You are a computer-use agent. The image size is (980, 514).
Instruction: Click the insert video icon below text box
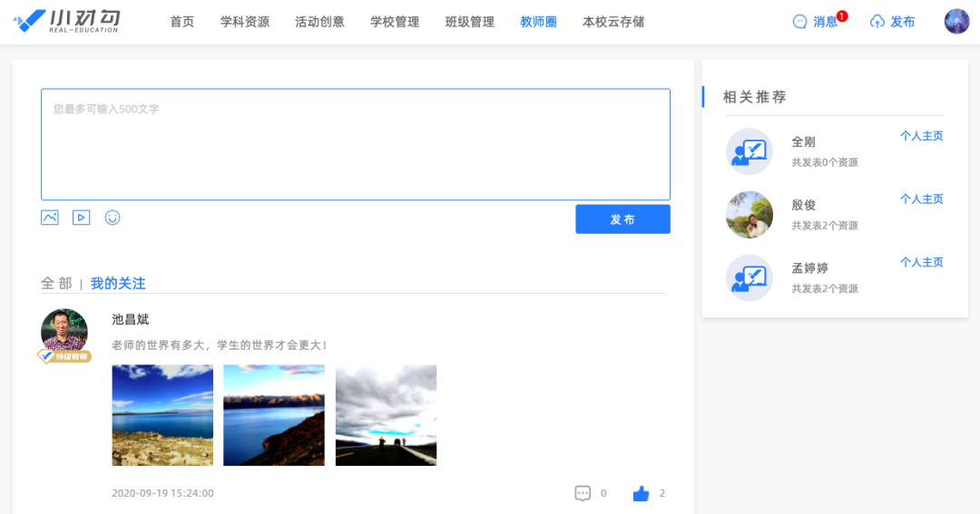(x=81, y=218)
